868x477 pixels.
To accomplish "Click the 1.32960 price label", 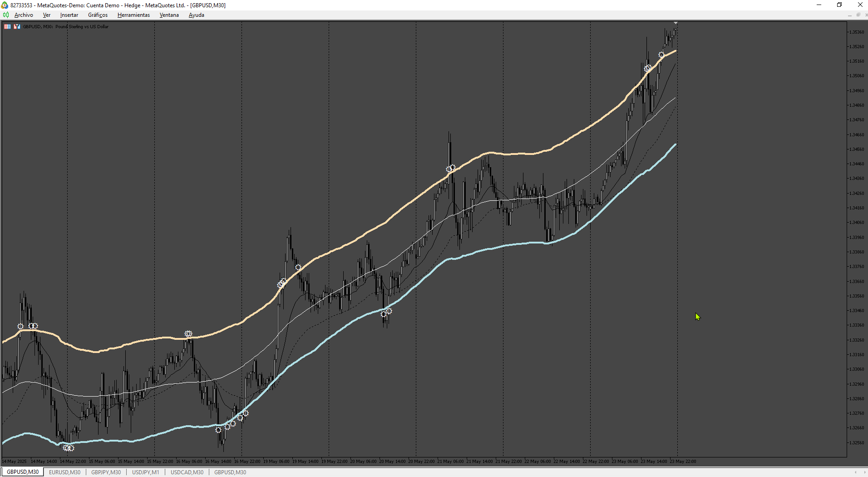I will click(x=857, y=384).
